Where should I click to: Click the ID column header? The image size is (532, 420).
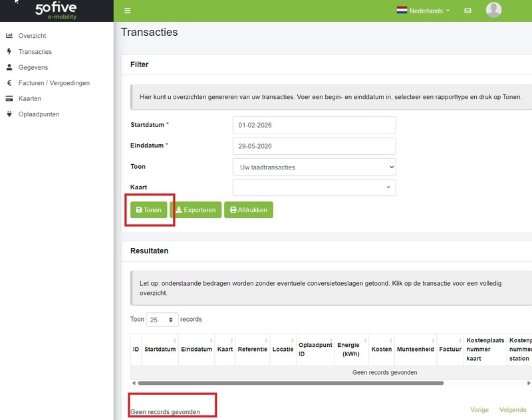[x=136, y=349]
